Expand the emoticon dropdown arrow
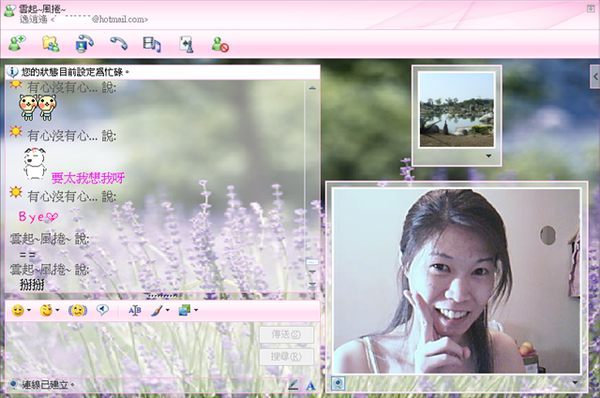600x398 pixels. click(29, 310)
